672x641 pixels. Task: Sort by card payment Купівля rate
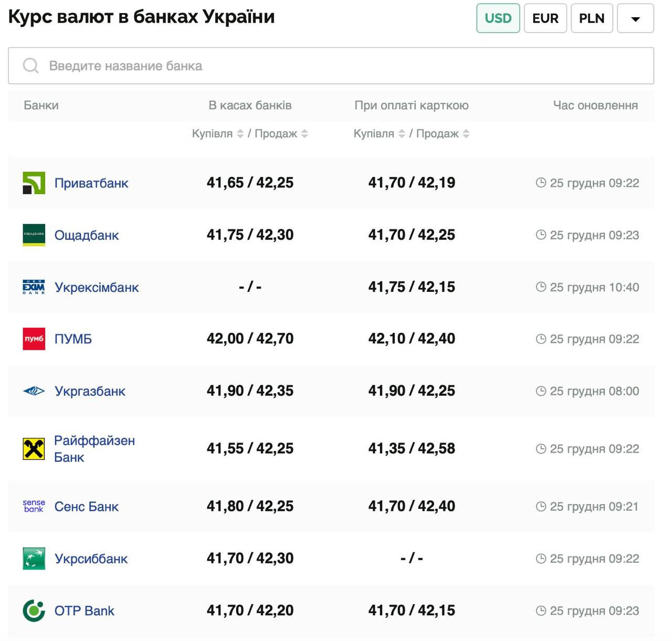(x=402, y=134)
